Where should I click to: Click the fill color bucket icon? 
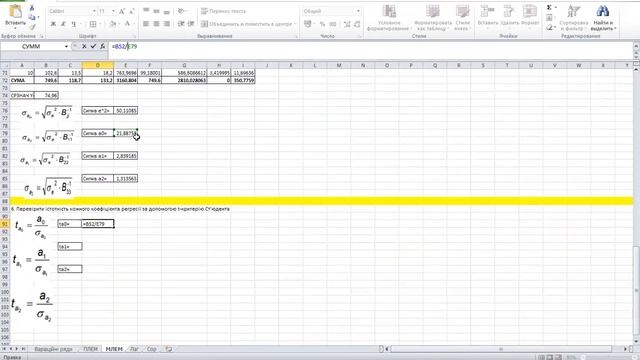[113, 24]
